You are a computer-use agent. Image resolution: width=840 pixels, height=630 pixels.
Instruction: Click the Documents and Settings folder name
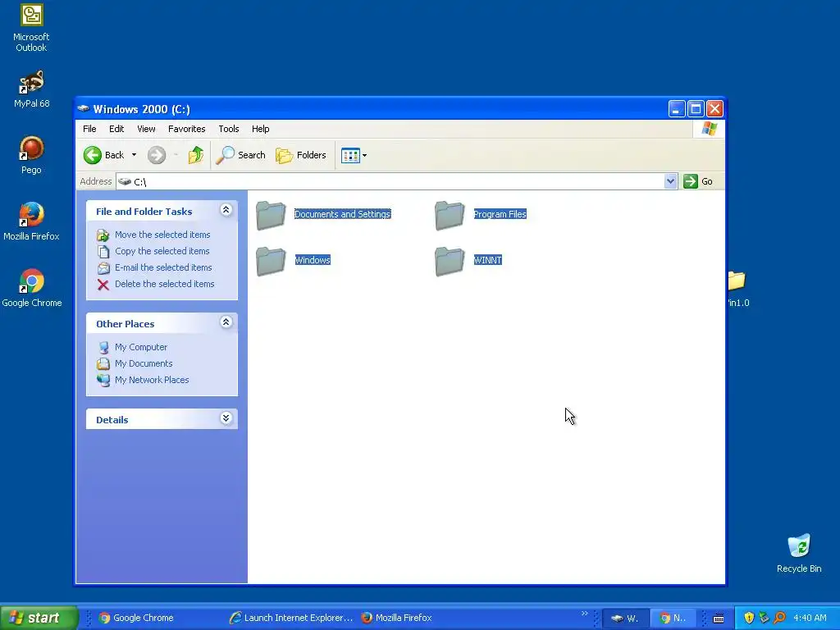342,214
